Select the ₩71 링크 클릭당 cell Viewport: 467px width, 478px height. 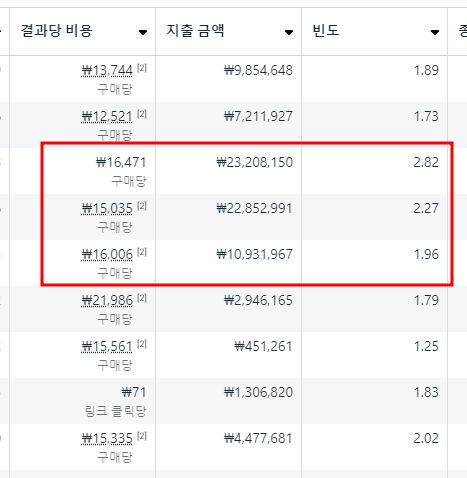pos(83,401)
